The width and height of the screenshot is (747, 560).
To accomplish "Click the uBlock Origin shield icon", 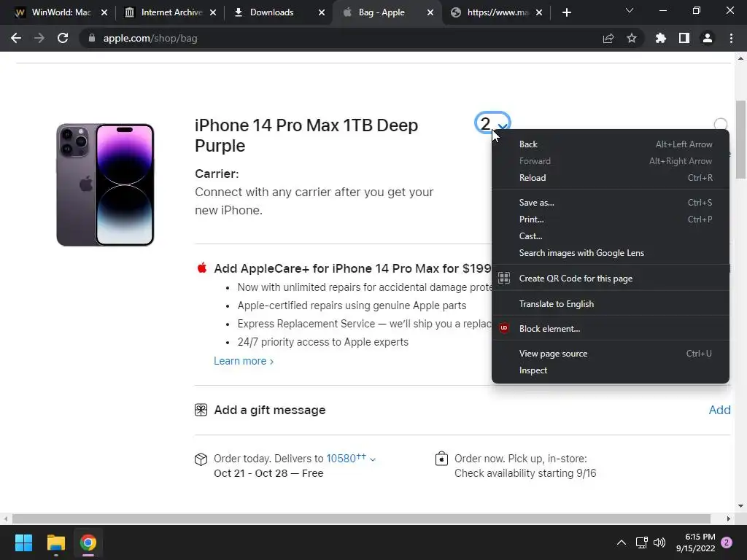I will click(504, 328).
